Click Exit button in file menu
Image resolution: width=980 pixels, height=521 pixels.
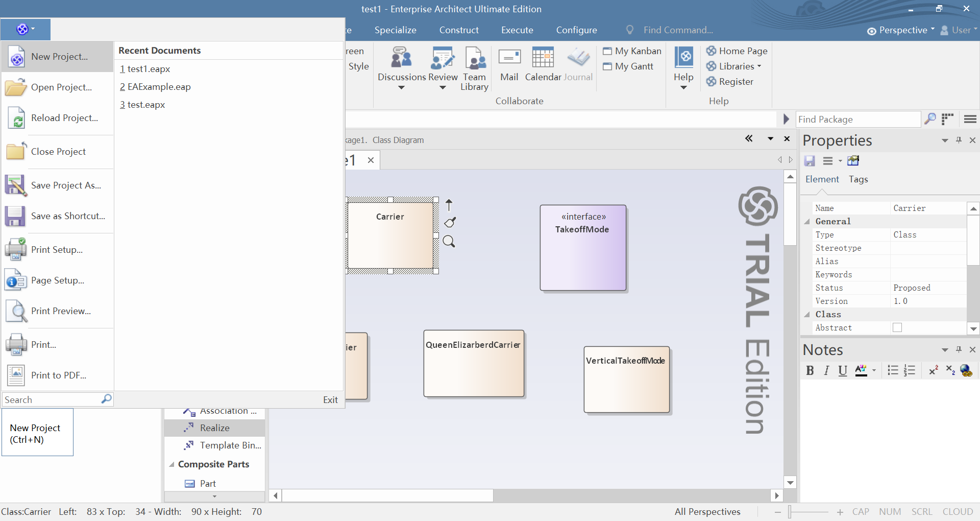[x=330, y=400]
